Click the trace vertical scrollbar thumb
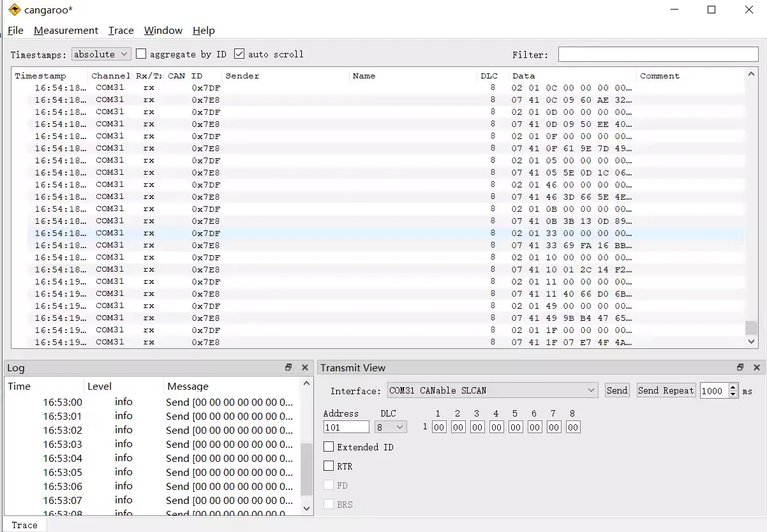 pyautogui.click(x=751, y=327)
